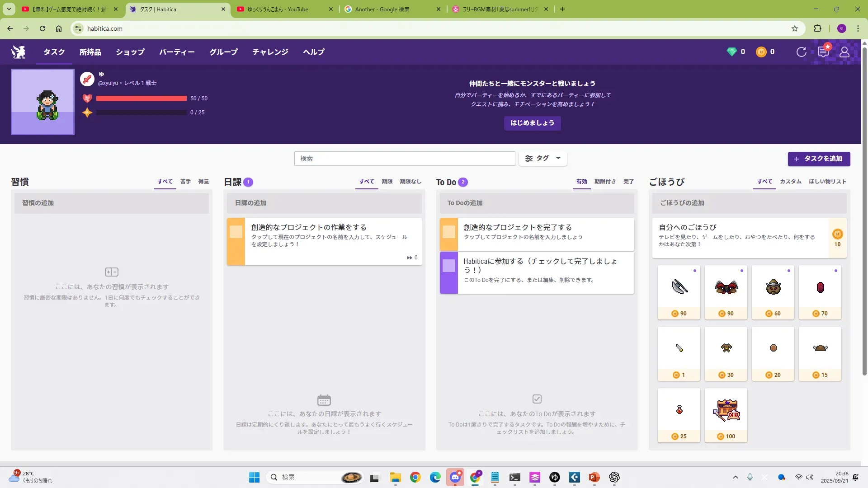Click the red health bar
The image size is (868, 488).
point(141,99)
